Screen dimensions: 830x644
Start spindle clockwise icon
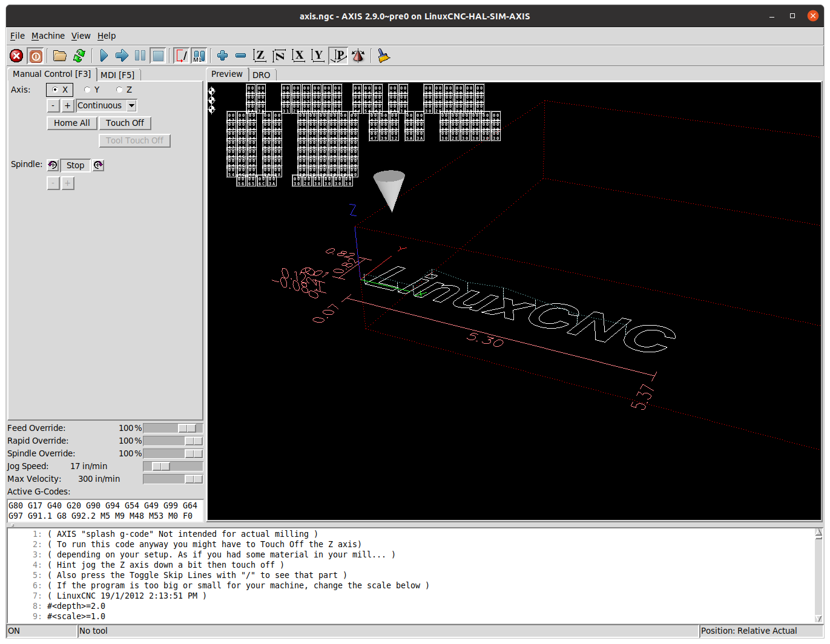98,165
